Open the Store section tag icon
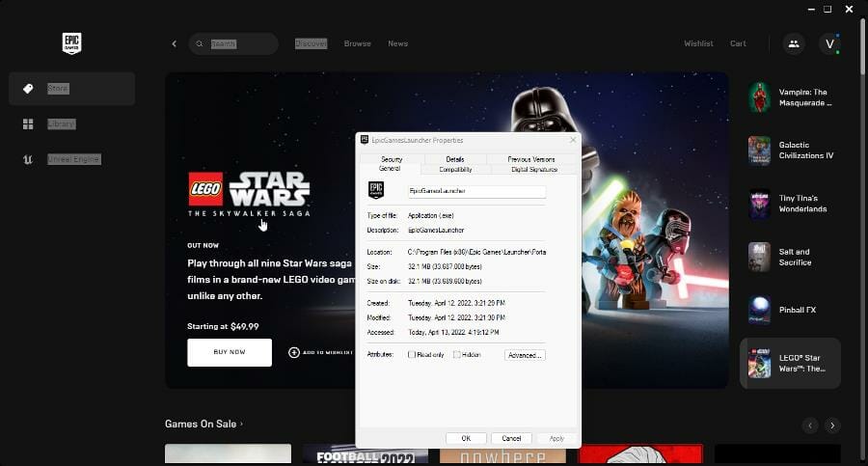 point(28,88)
